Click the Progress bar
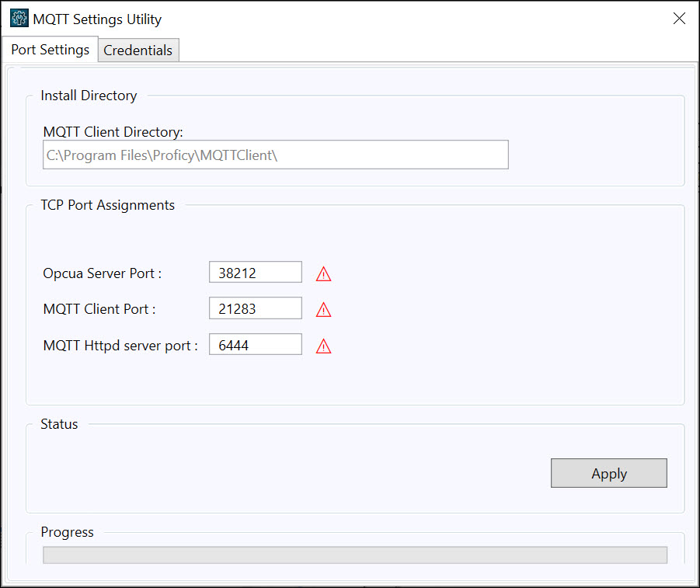700x588 pixels. (x=355, y=555)
